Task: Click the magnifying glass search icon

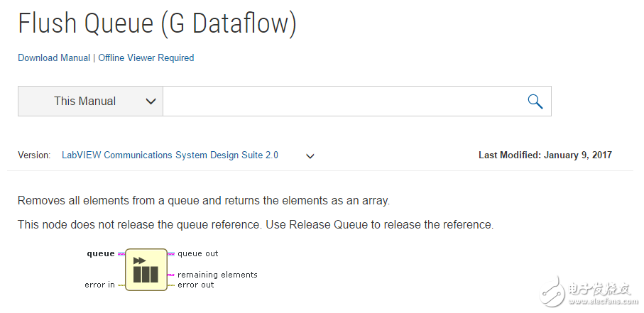Action: [x=535, y=101]
